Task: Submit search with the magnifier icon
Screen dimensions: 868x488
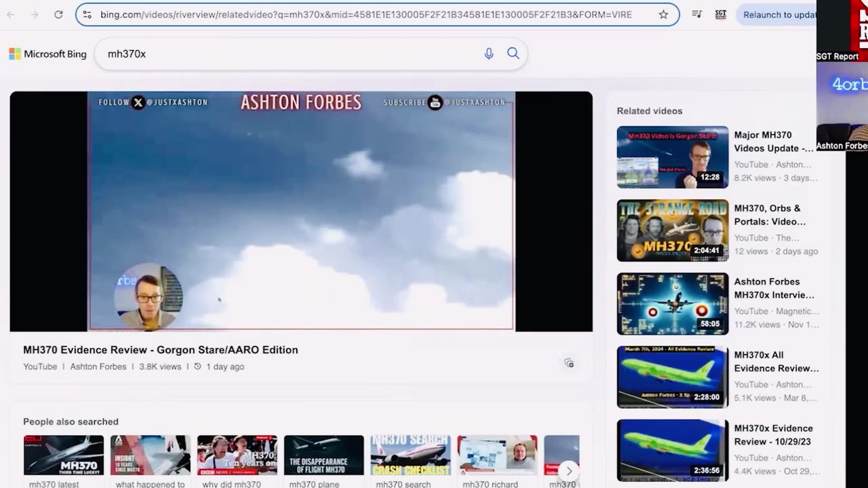Action: click(x=513, y=54)
